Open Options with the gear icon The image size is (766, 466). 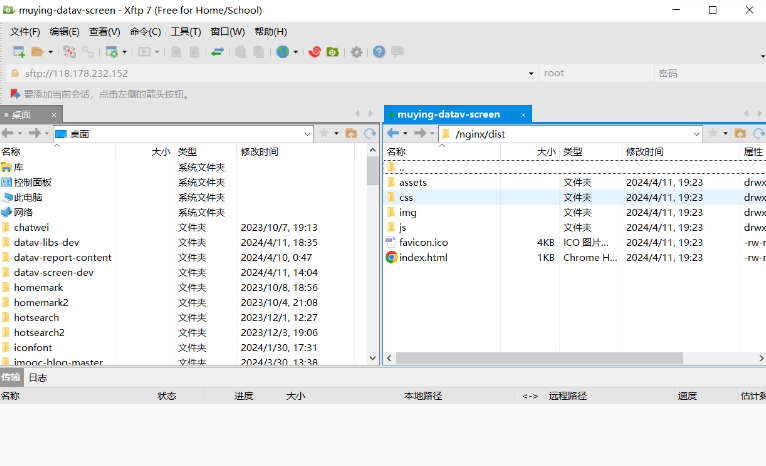[x=357, y=51]
